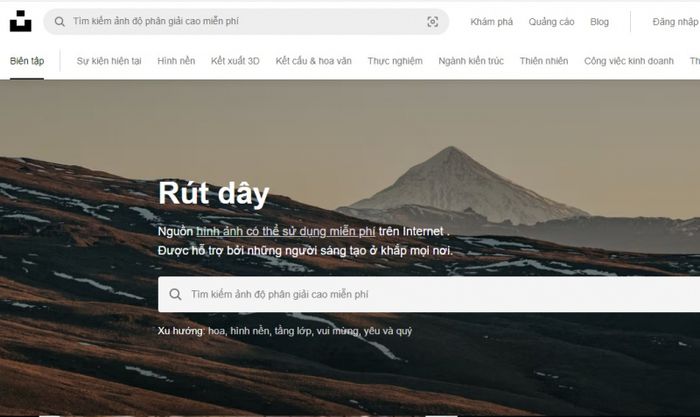Switch to Sự kiện hiện tại tab
The image size is (700, 417).
(x=109, y=61)
